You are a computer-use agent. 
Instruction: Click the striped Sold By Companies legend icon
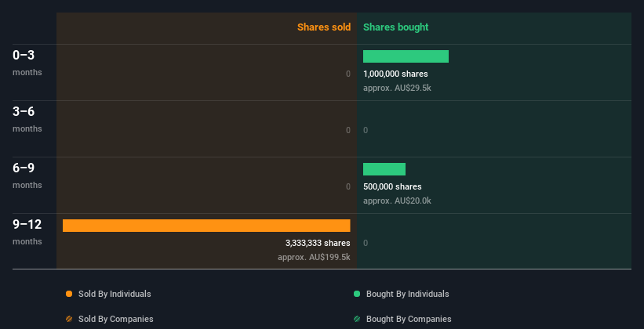tap(69, 319)
